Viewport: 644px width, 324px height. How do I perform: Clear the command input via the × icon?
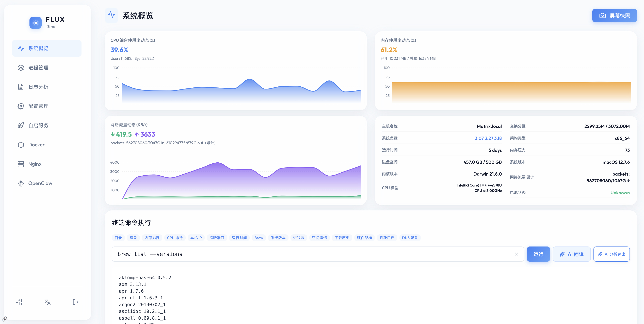[517, 254]
